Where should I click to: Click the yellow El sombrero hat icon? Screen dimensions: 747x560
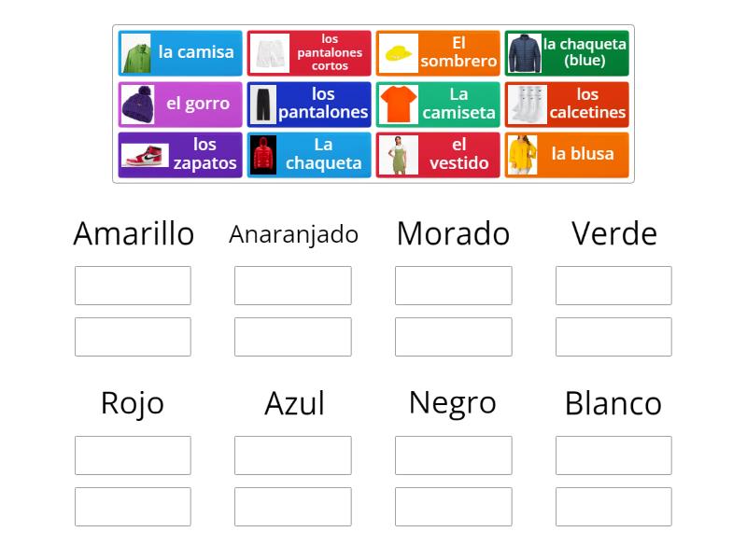[x=438, y=53]
